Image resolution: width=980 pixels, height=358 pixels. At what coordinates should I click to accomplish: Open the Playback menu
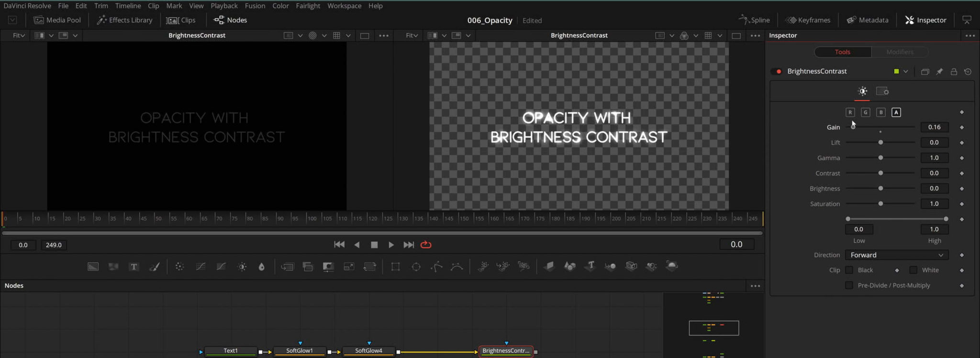coord(224,6)
